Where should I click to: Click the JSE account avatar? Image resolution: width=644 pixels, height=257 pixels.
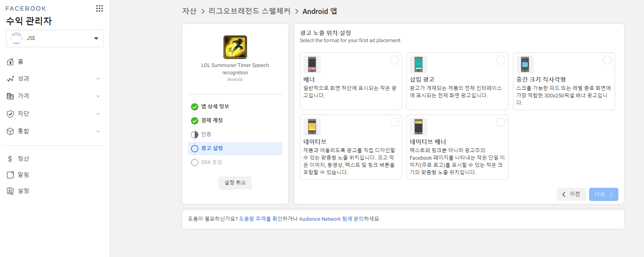(16, 38)
